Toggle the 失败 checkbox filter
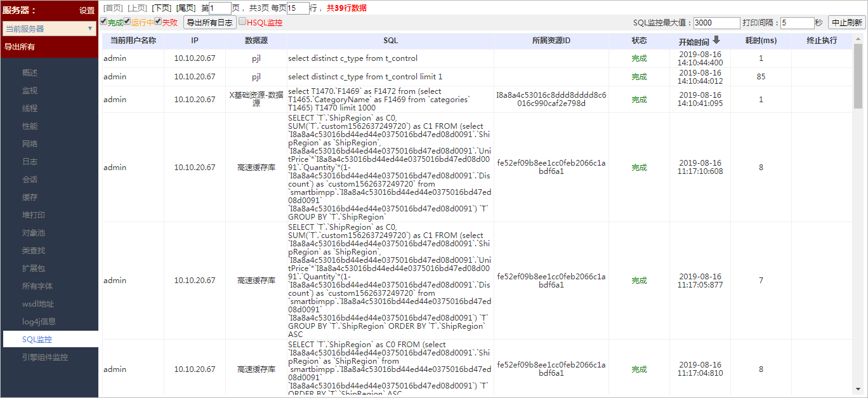The image size is (868, 398). (x=158, y=22)
